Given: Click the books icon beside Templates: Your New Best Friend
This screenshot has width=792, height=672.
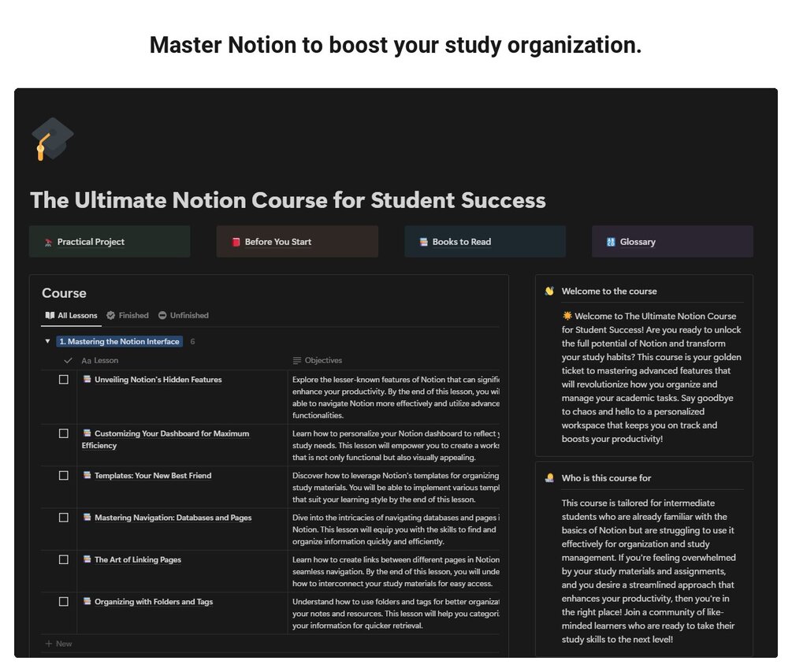Looking at the screenshot, I should (x=87, y=475).
